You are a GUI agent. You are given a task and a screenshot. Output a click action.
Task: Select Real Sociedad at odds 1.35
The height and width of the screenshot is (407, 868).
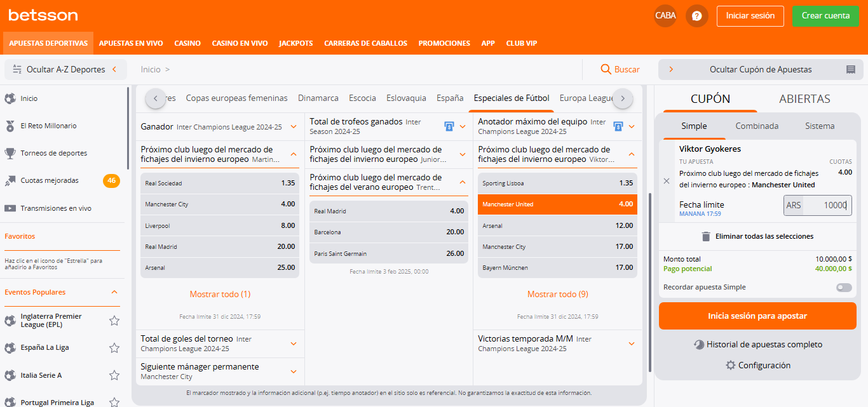(x=220, y=183)
